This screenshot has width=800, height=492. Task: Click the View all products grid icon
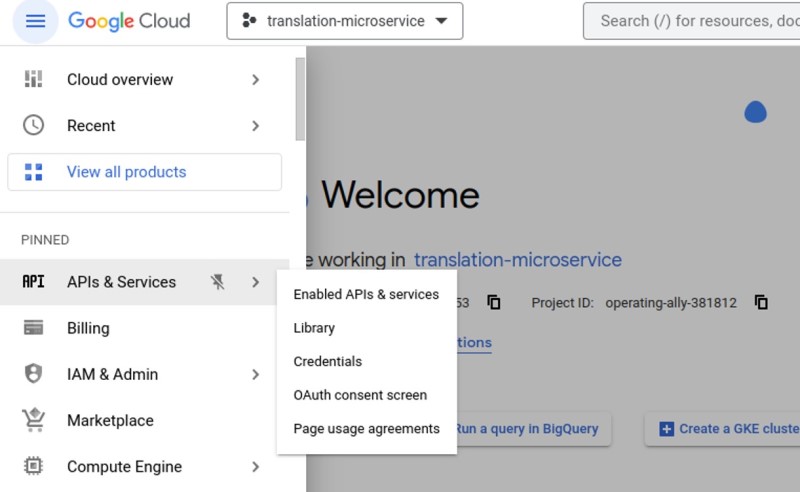tap(34, 172)
